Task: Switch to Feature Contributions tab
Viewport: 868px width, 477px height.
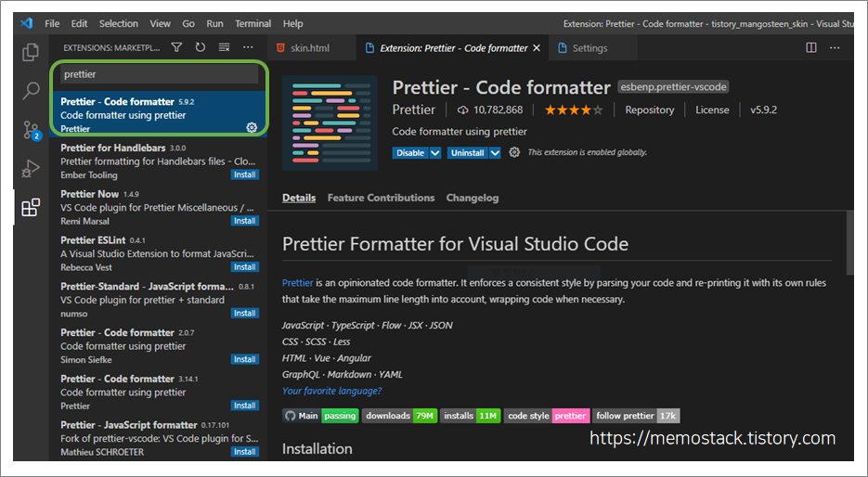Action: coord(381,198)
